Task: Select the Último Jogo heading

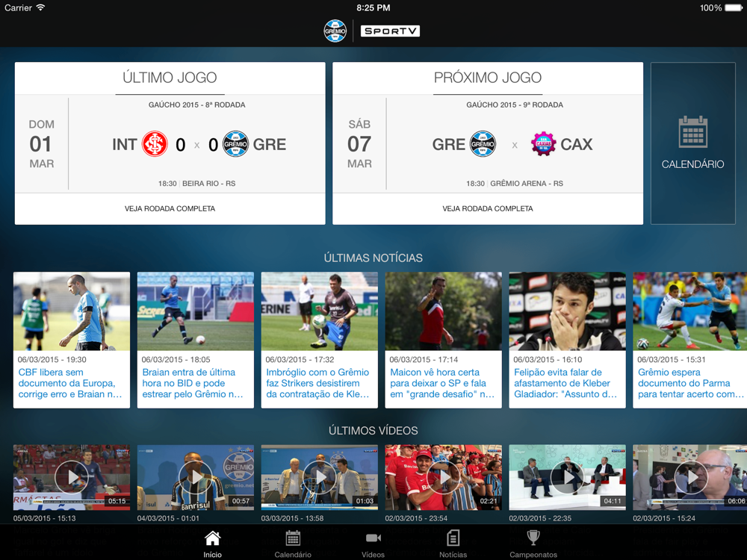Action: click(170, 77)
